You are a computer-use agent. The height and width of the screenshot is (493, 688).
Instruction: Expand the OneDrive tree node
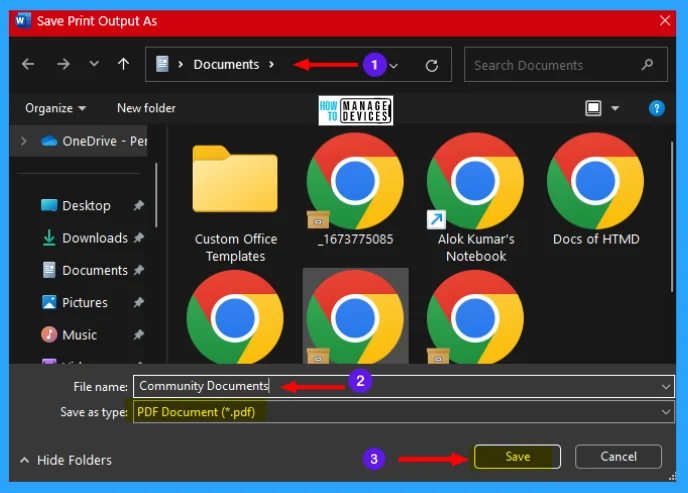click(x=24, y=141)
